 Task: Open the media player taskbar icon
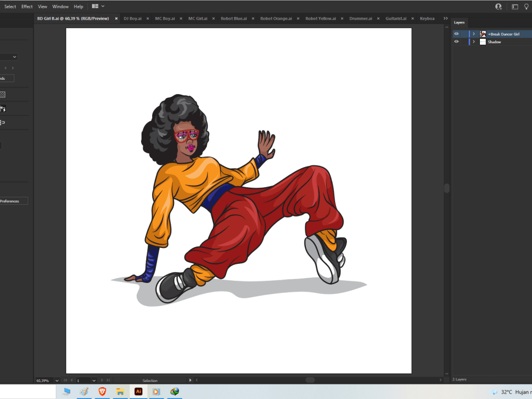coord(156,392)
